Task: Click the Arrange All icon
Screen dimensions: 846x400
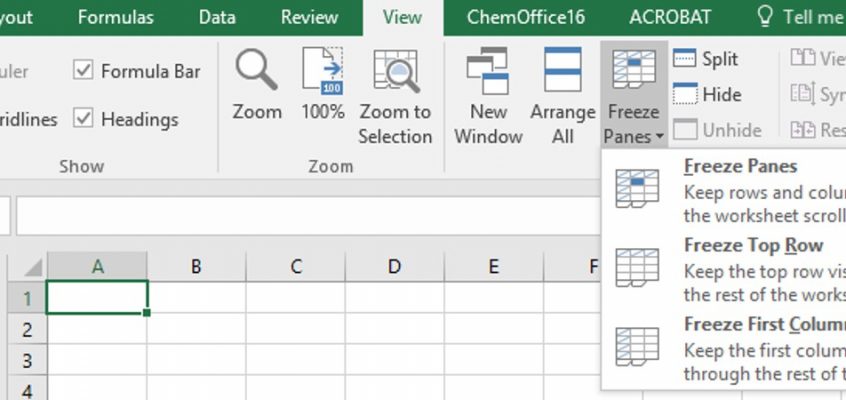Action: point(563,70)
